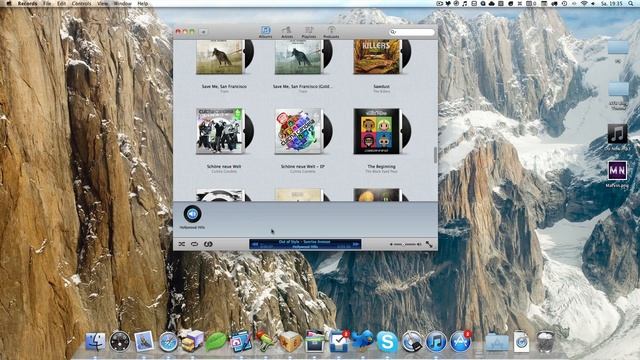Select the music note file on desktop
The image size is (640, 360).
click(x=617, y=134)
